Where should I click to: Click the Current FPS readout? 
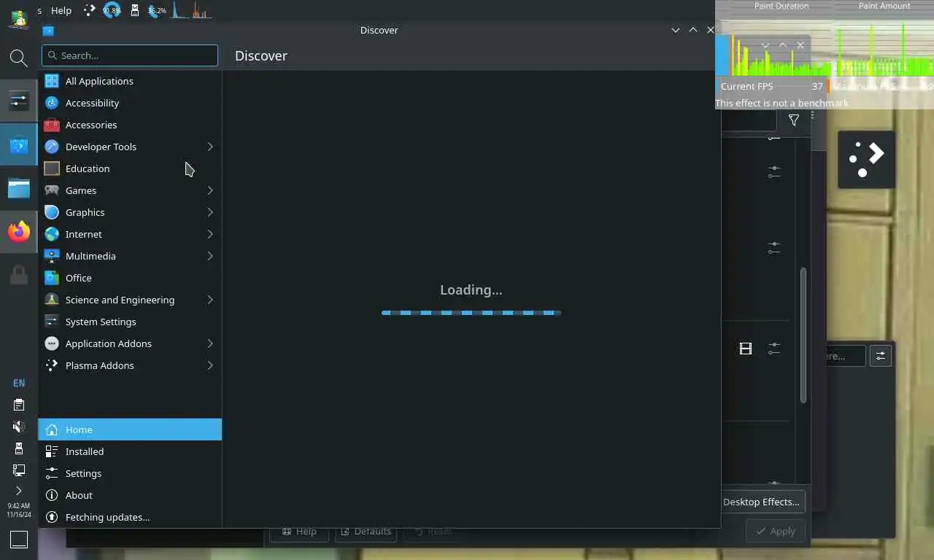(772, 86)
